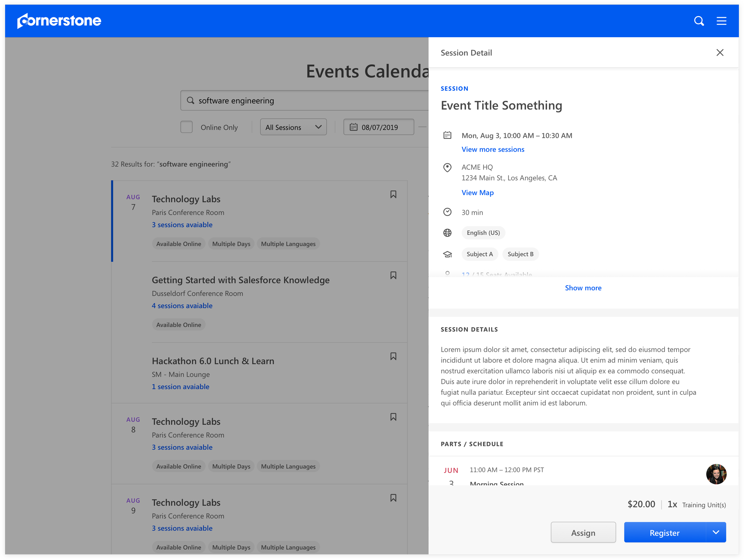Click the search magnifier in the header

698,21
